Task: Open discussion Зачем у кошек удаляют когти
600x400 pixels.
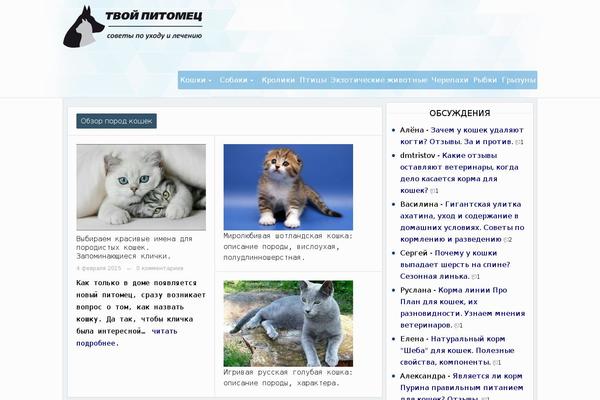Action: 461,136
